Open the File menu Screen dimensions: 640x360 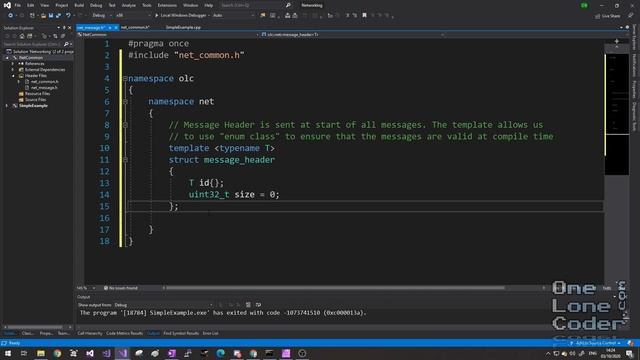[18, 5]
